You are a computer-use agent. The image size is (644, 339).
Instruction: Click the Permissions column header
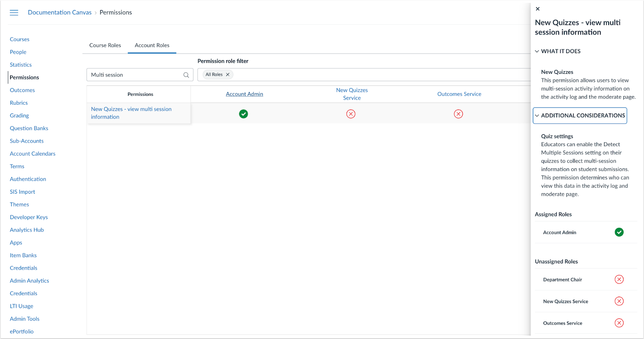click(140, 94)
